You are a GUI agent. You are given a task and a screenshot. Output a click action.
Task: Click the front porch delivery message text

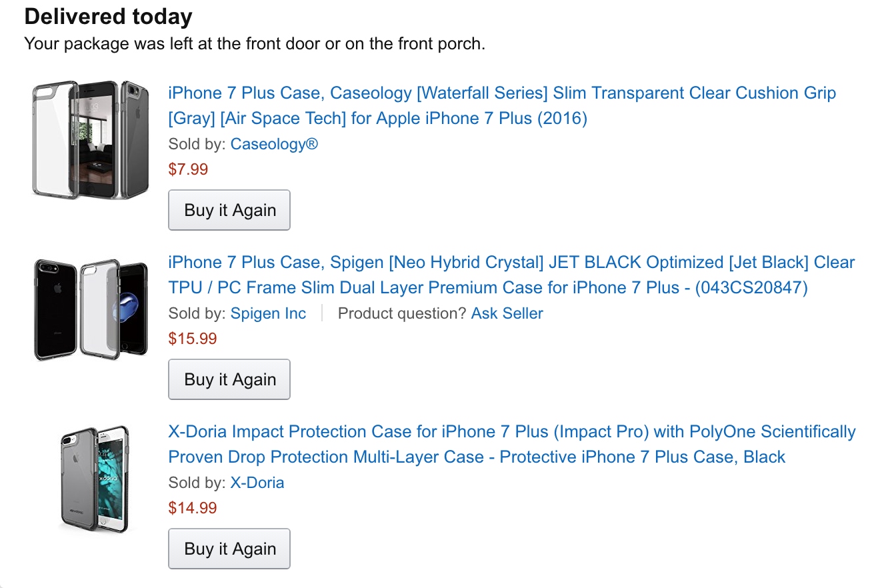click(x=255, y=45)
